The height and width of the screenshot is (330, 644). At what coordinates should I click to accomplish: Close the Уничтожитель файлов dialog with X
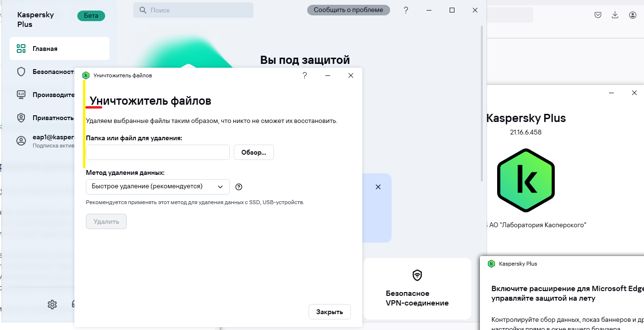coord(351,75)
